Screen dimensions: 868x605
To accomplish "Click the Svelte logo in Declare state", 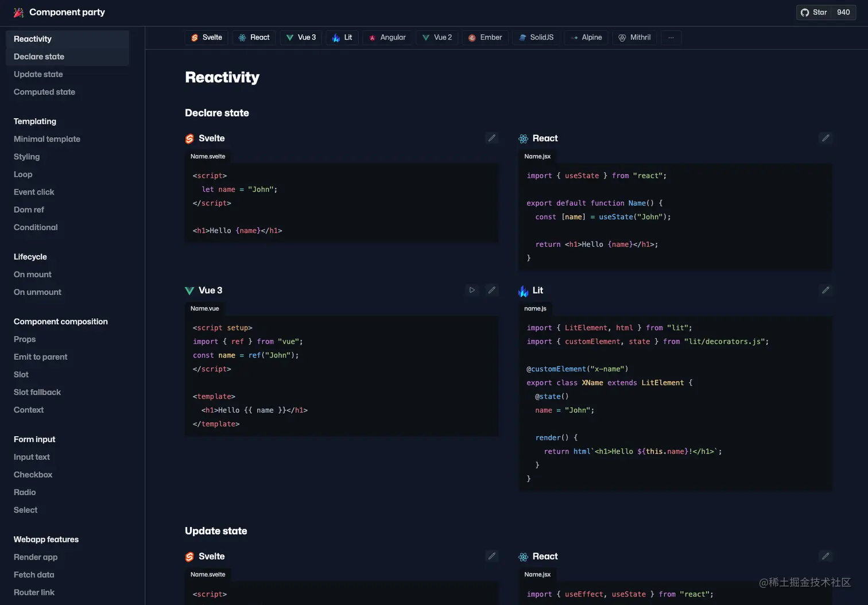I will [x=189, y=138].
